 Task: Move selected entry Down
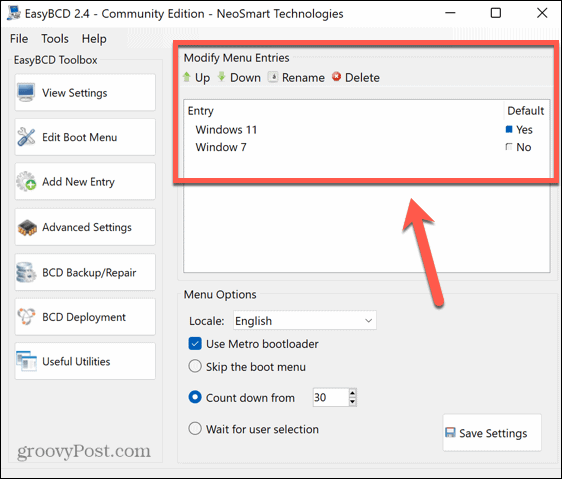pos(239,77)
